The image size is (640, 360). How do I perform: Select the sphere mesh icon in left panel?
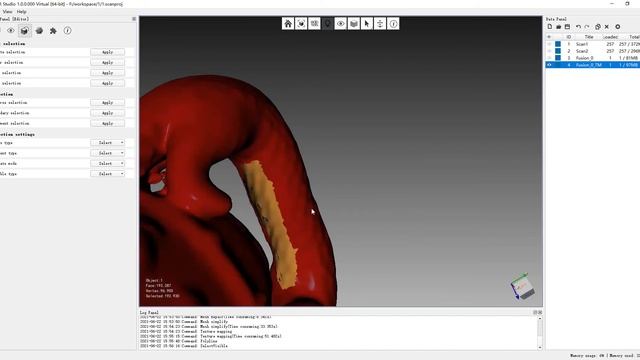tap(39, 31)
